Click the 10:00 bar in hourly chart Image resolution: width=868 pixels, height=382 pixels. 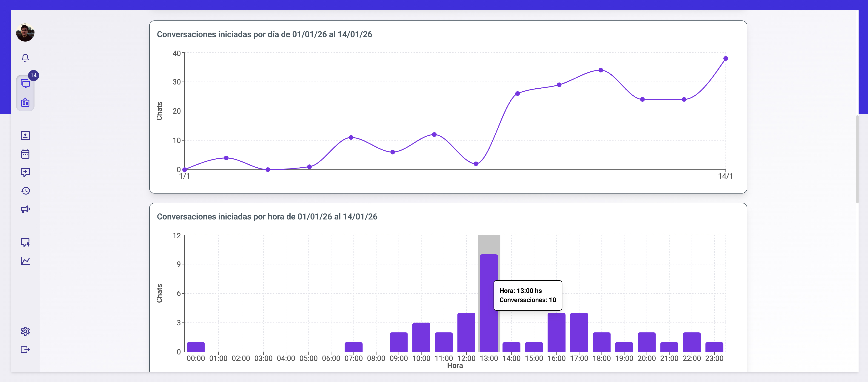click(421, 337)
